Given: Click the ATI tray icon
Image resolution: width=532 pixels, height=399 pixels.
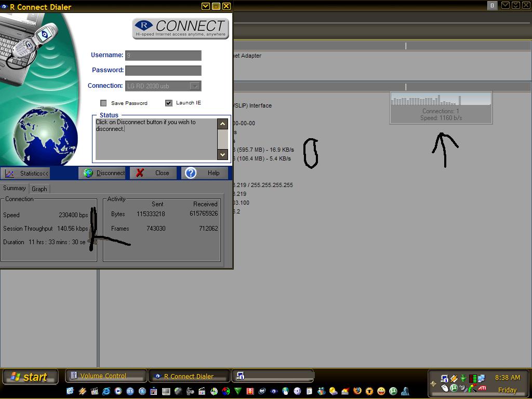Looking at the screenshot, I should click(482, 388).
